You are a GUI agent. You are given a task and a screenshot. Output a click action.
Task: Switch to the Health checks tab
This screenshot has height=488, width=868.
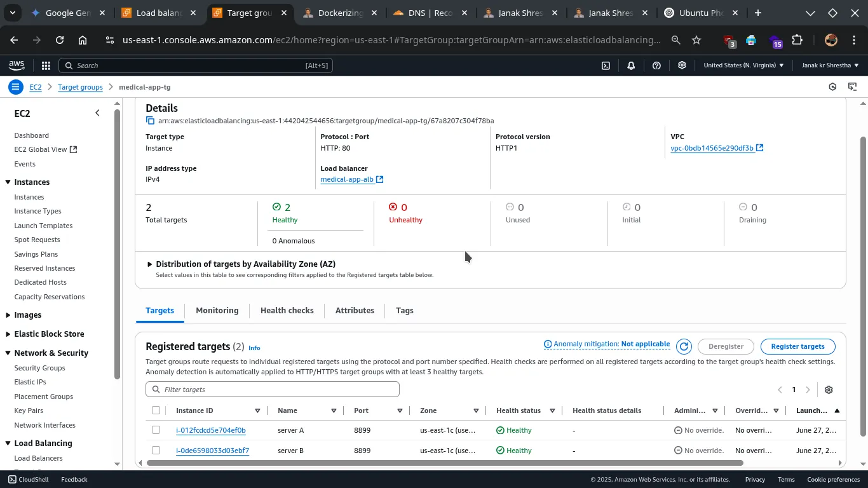[x=287, y=311]
